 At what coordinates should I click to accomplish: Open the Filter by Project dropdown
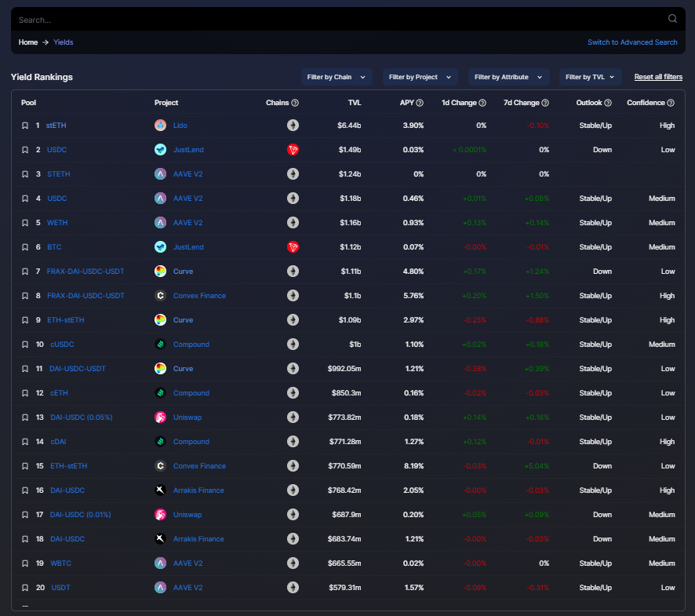(420, 77)
